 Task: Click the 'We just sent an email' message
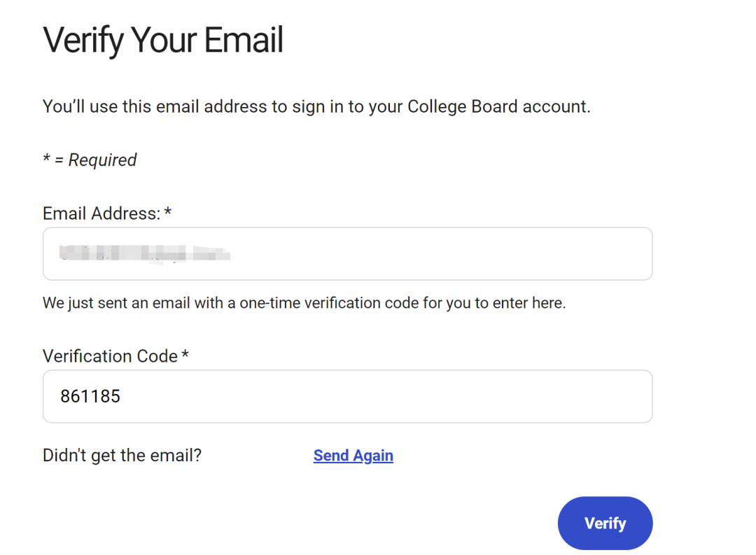pyautogui.click(x=304, y=303)
